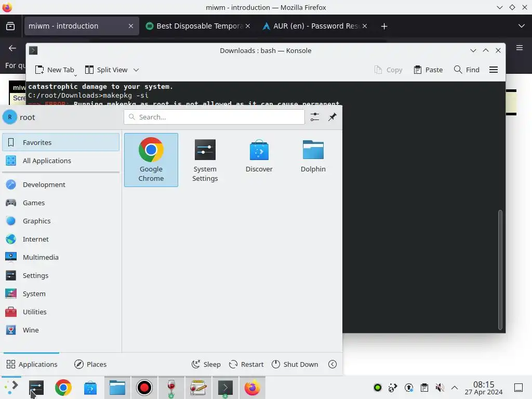Click green circle system tray icon
The width and height of the screenshot is (532, 399).
tap(377, 388)
